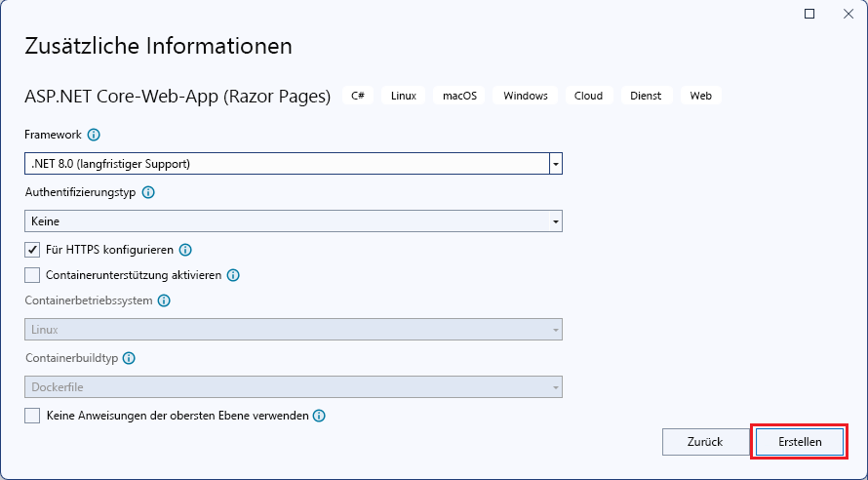
Task: Click the Web tag
Action: pos(701,96)
